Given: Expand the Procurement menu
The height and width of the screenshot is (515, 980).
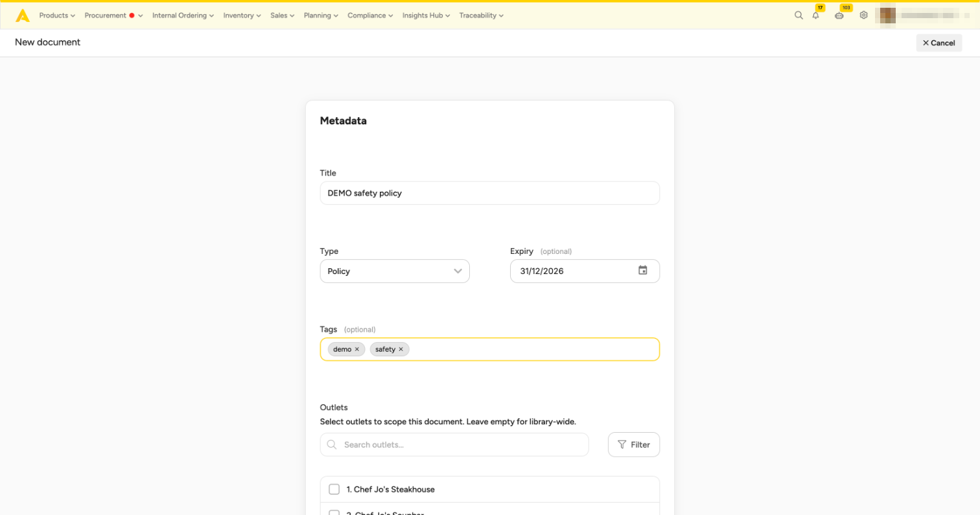Looking at the screenshot, I should pyautogui.click(x=113, y=16).
